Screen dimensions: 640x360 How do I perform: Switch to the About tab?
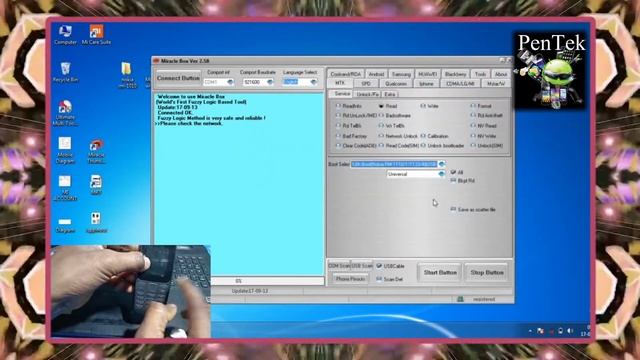coord(500,74)
